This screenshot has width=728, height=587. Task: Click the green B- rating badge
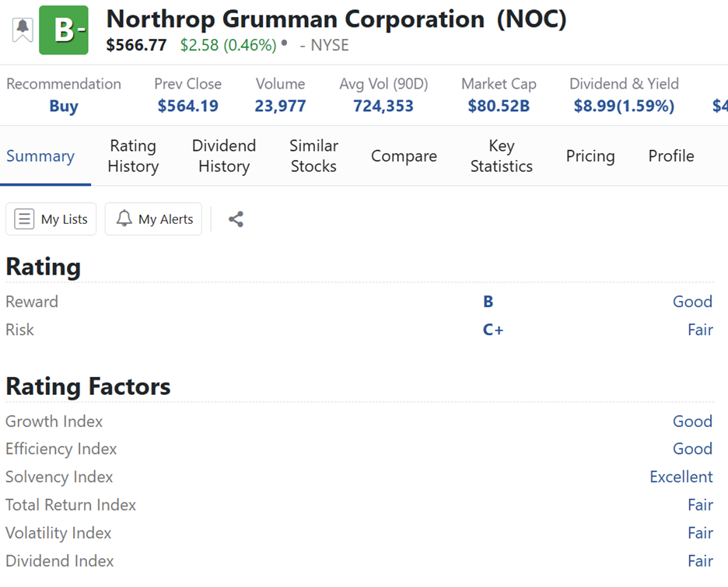(64, 30)
